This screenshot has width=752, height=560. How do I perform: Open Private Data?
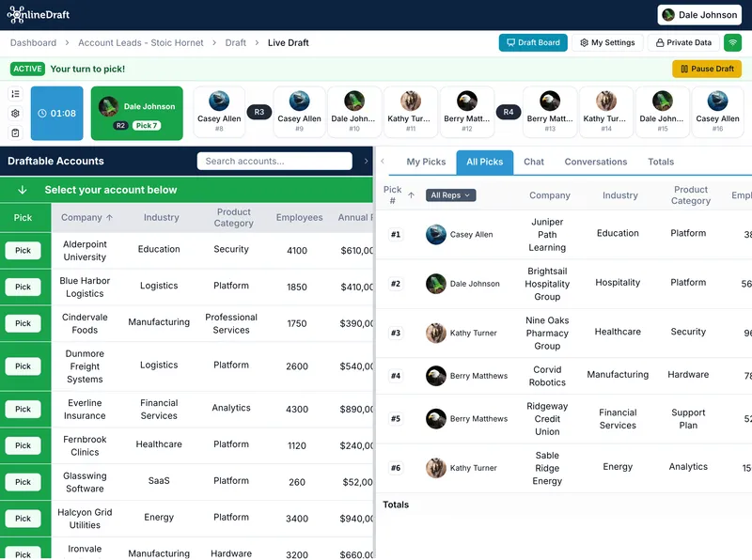pyautogui.click(x=683, y=42)
